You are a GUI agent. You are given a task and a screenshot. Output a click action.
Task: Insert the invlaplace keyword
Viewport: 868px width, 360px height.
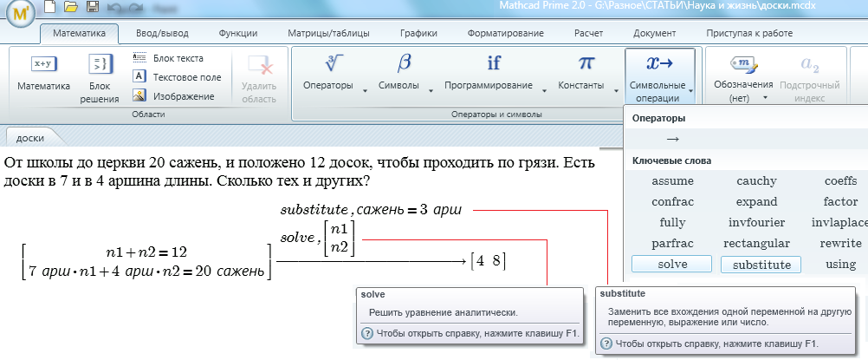(839, 222)
